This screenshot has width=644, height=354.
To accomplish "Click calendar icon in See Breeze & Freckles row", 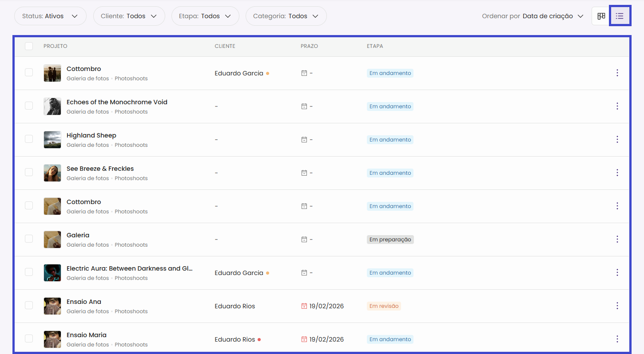I will pyautogui.click(x=304, y=173).
